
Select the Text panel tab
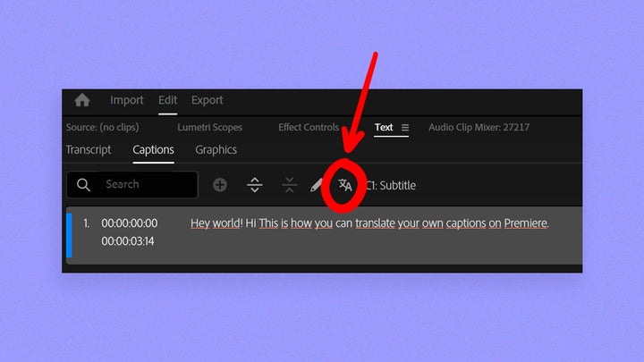pyautogui.click(x=384, y=127)
